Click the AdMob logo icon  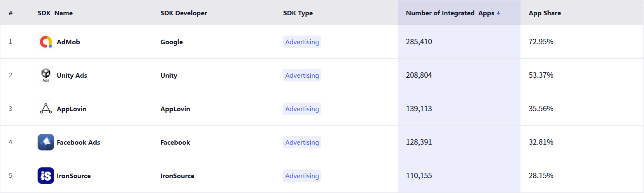pos(46,42)
